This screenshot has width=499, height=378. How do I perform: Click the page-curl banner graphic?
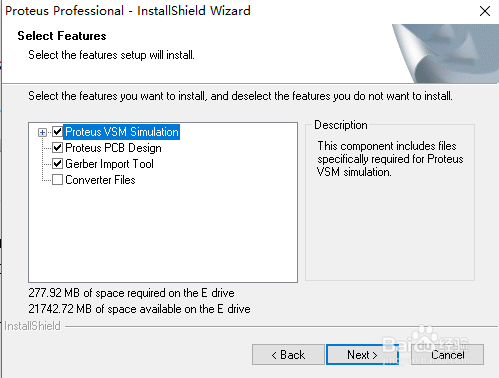[x=445, y=53]
